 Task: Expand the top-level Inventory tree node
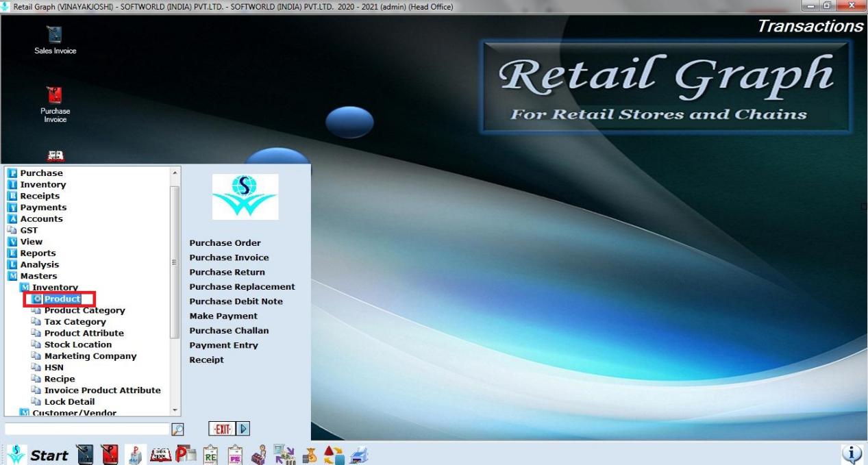pyautogui.click(x=43, y=185)
